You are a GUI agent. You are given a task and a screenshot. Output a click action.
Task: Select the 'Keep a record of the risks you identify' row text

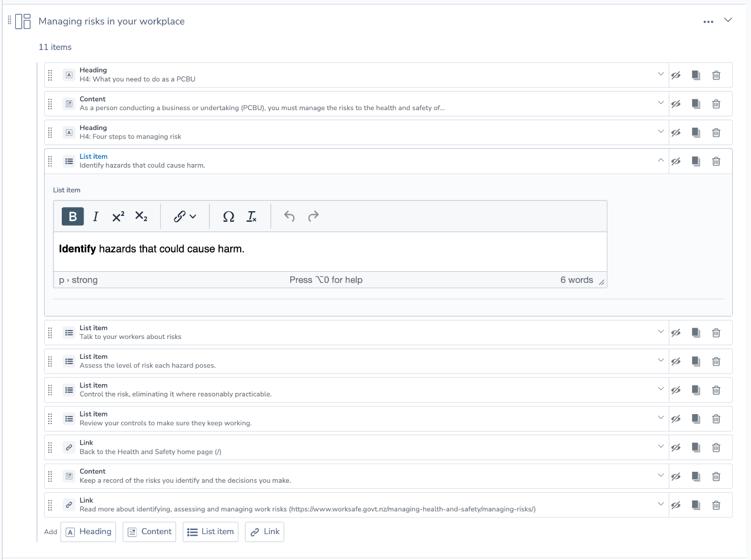tap(185, 481)
